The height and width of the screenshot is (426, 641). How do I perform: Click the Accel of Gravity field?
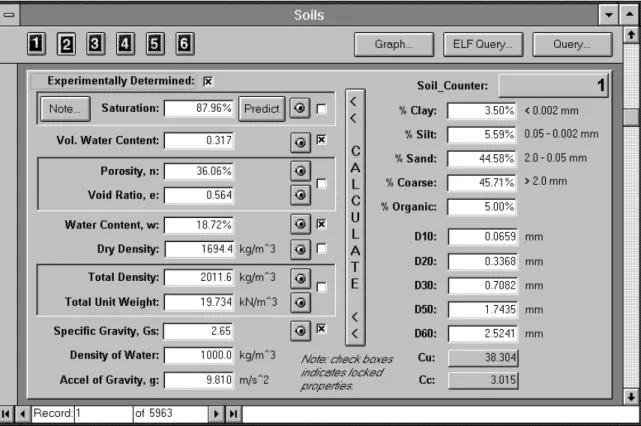[x=199, y=380]
